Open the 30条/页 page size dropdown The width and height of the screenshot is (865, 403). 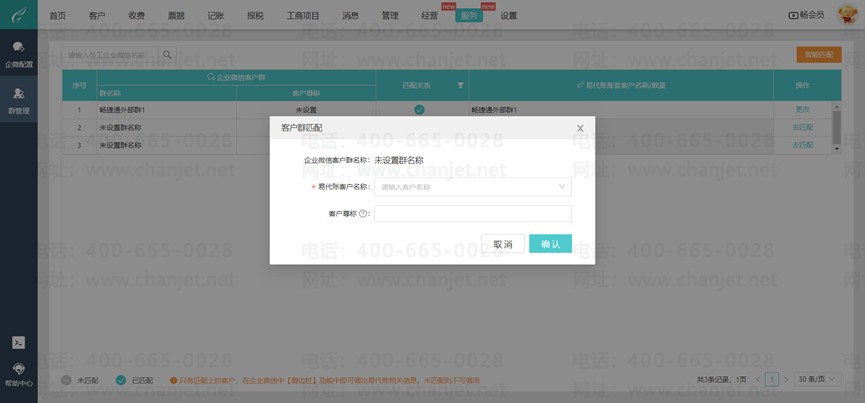[x=818, y=379]
